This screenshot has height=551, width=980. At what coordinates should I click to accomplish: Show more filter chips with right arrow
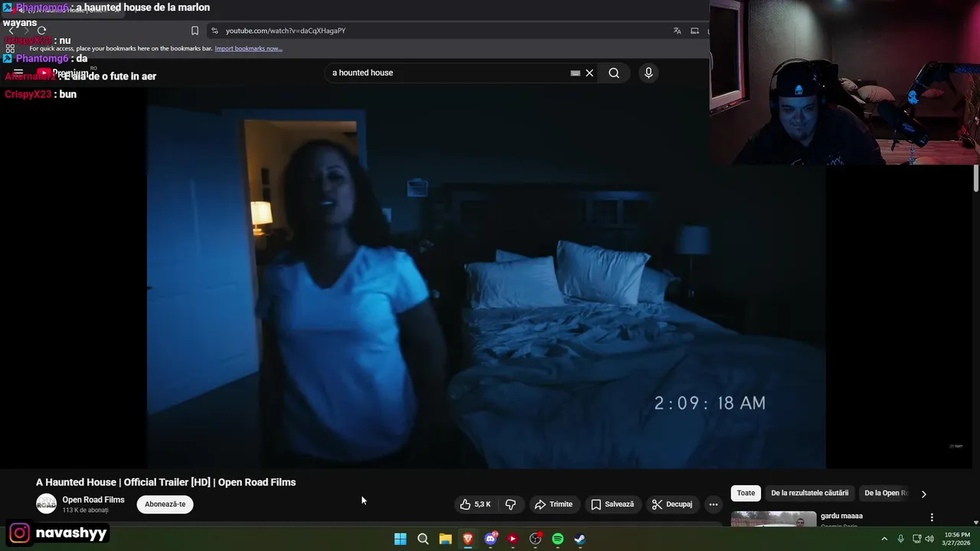coord(923,494)
